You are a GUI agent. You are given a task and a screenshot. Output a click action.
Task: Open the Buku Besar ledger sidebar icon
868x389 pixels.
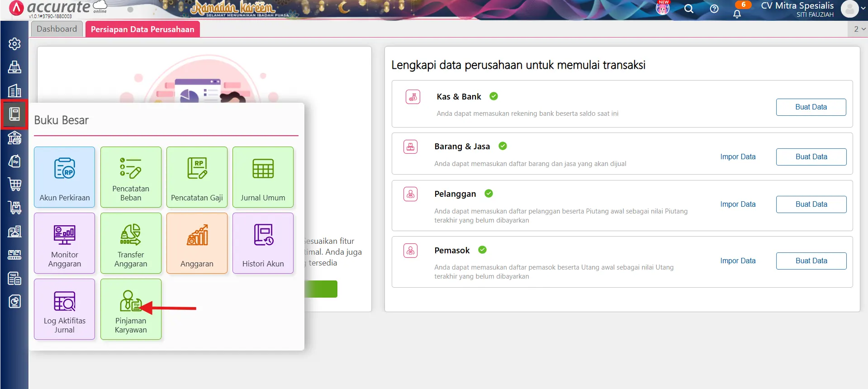(x=14, y=114)
